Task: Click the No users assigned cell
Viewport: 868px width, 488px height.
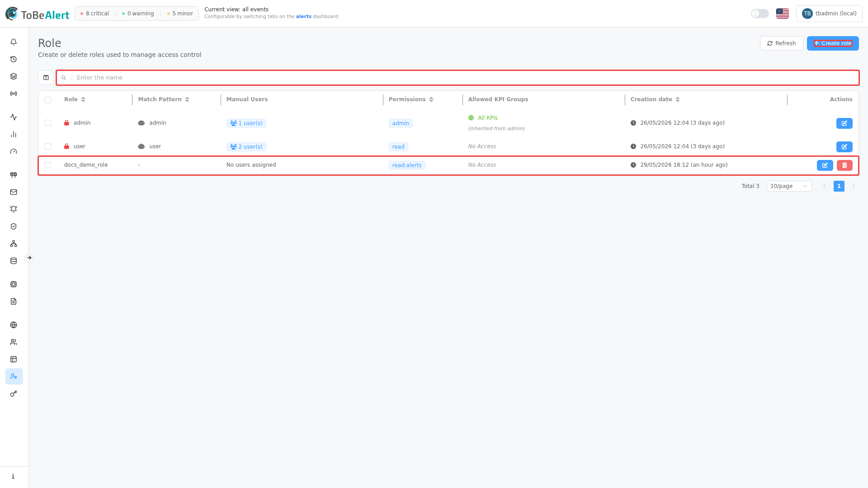Action: click(251, 165)
